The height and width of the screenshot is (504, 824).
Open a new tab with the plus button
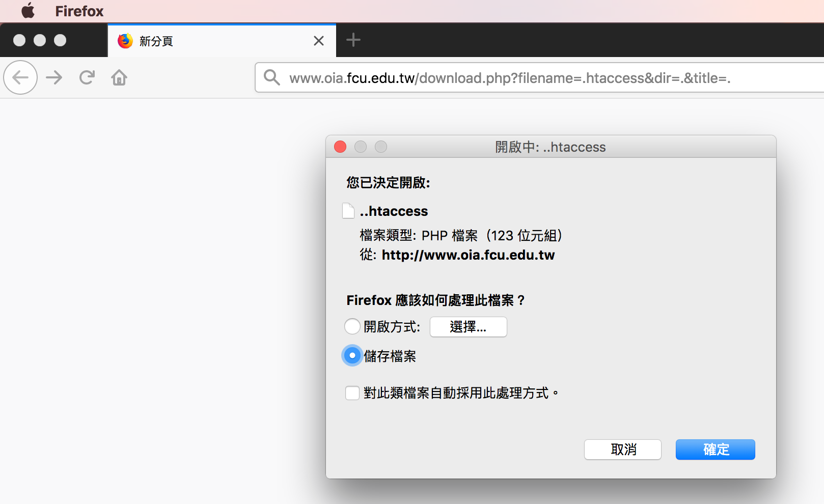coord(353,40)
